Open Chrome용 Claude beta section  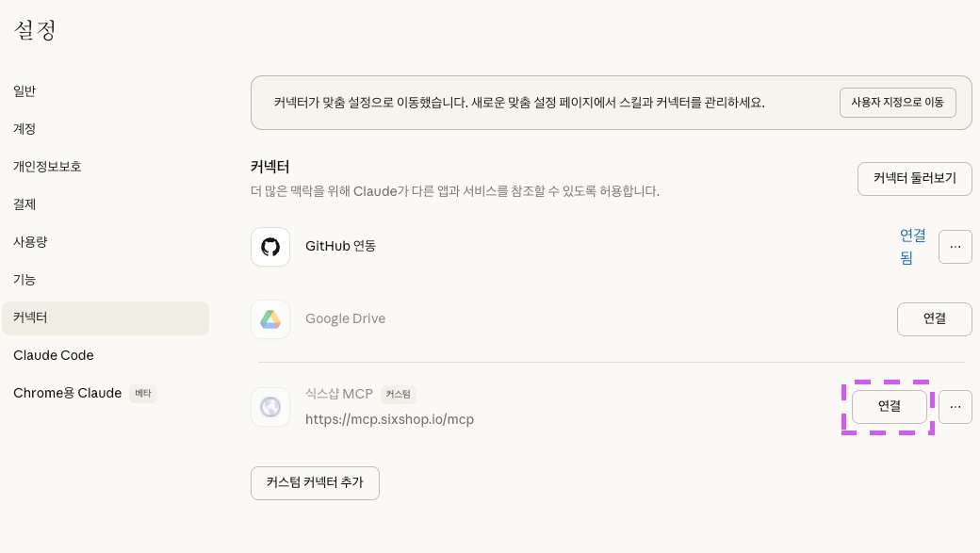pyautogui.click(x=68, y=393)
